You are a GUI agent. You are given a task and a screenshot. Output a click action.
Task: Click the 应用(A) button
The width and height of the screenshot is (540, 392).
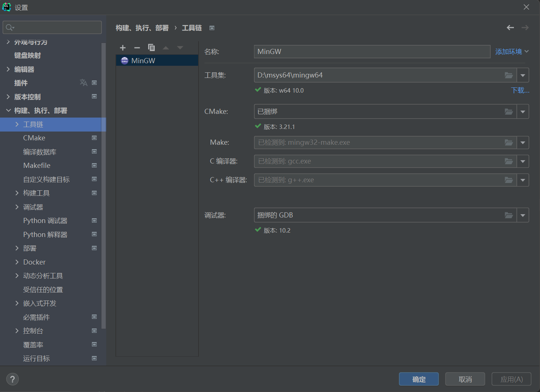coord(511,379)
